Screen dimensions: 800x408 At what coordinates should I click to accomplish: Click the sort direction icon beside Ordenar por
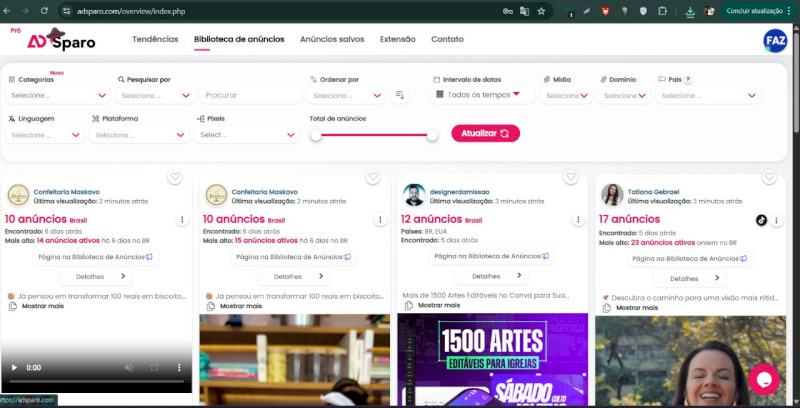tap(399, 95)
